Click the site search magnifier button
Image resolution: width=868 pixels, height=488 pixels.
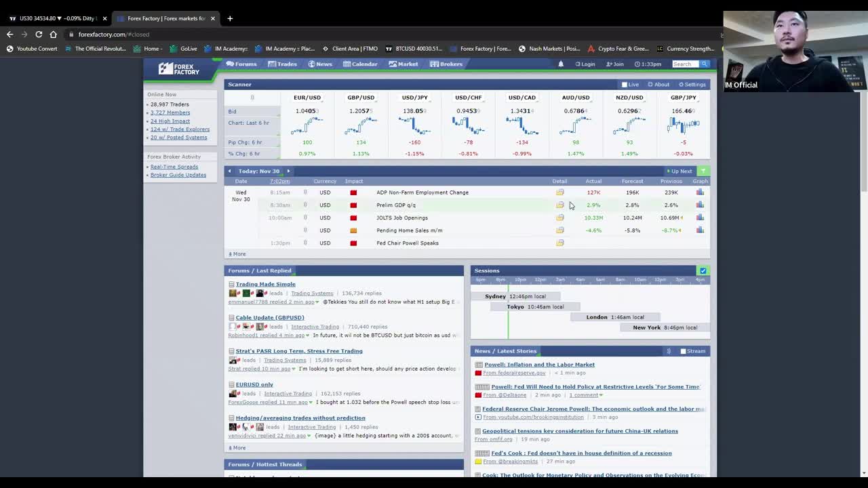705,64
